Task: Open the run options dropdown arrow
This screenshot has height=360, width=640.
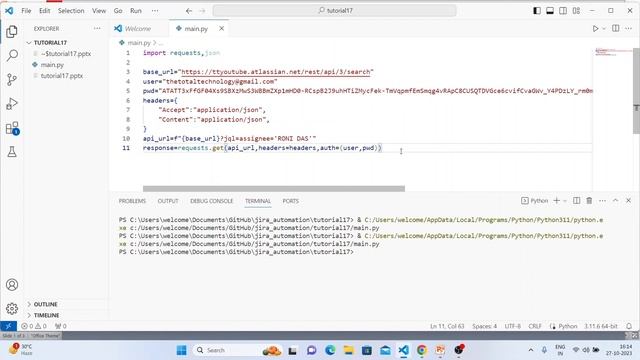Action: (x=604, y=29)
